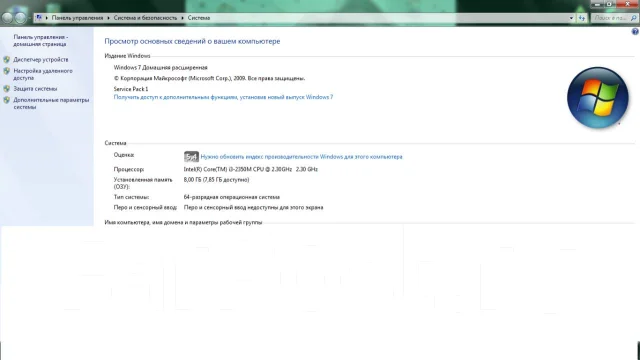Expand the address bar history dropdown arrow
Image resolution: width=640 pixels, height=360 pixels.
pyautogui.click(x=571, y=18)
